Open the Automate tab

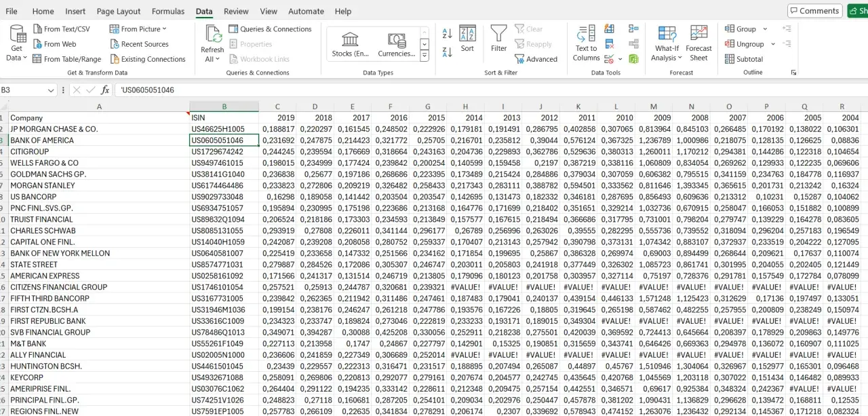click(306, 11)
